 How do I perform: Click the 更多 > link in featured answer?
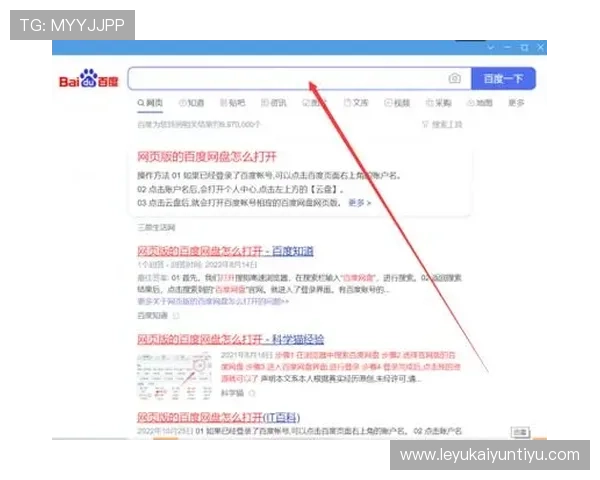click(360, 203)
